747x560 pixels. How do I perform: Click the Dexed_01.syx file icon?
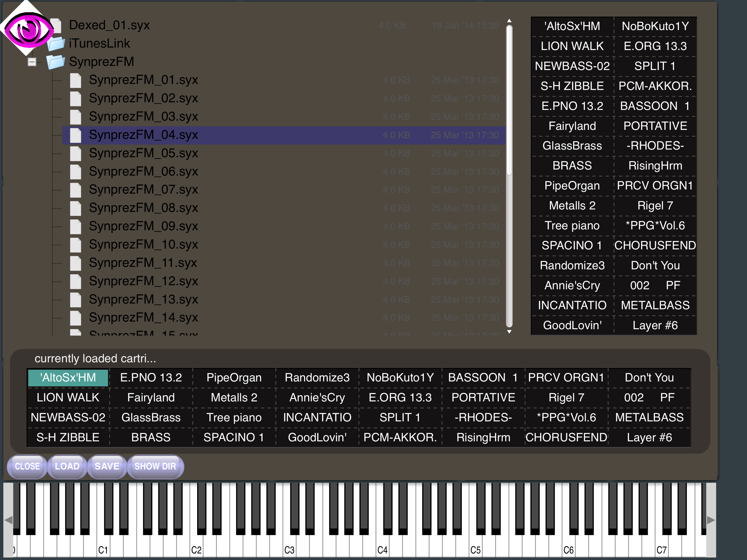(x=58, y=25)
